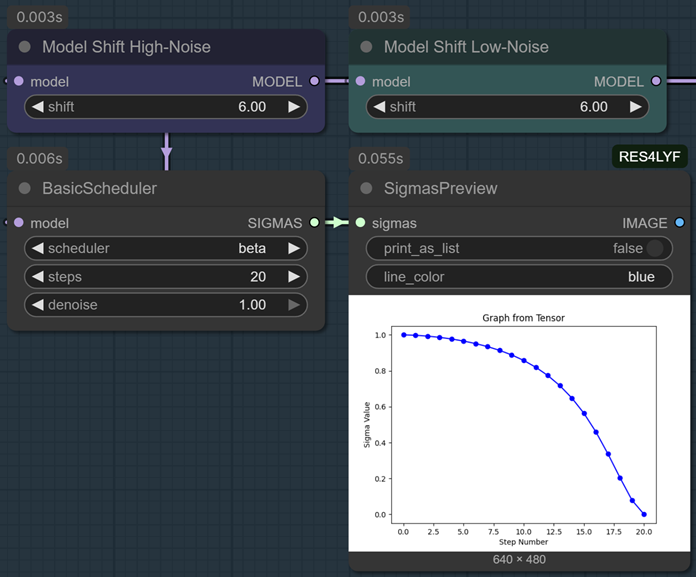Click the green sigmas link arrow
The height and width of the screenshot is (577, 696).
click(338, 222)
